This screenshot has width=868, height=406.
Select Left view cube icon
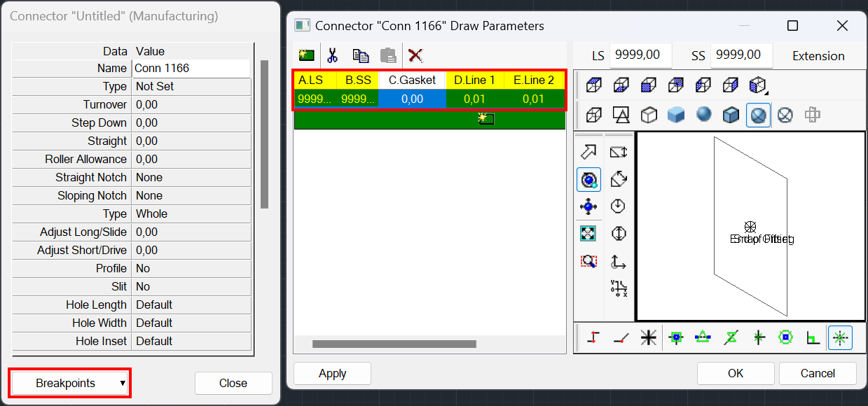pyautogui.click(x=703, y=85)
